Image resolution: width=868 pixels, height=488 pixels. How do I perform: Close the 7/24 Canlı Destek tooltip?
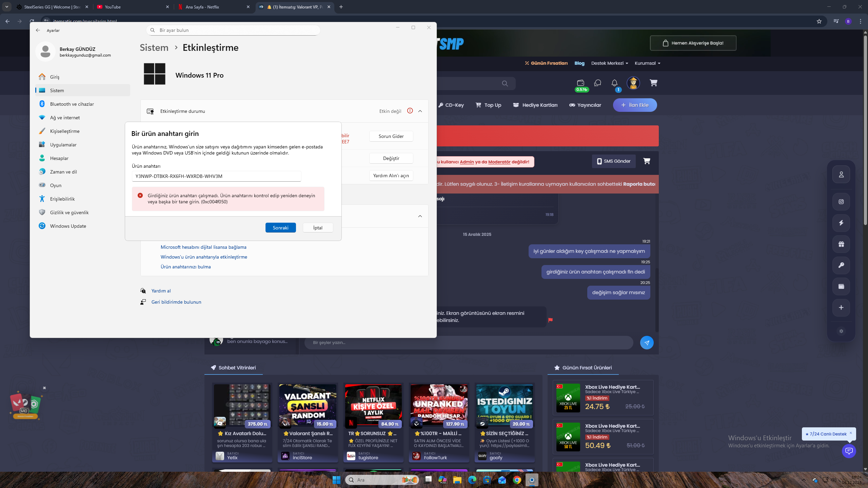[850, 433]
